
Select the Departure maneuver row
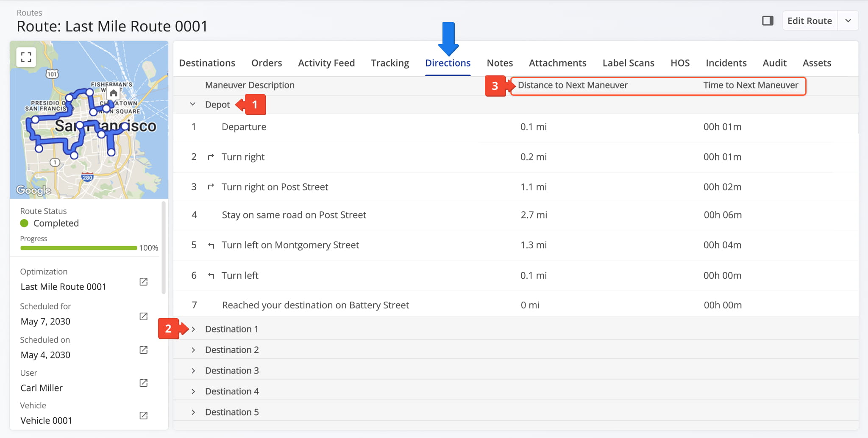516,127
